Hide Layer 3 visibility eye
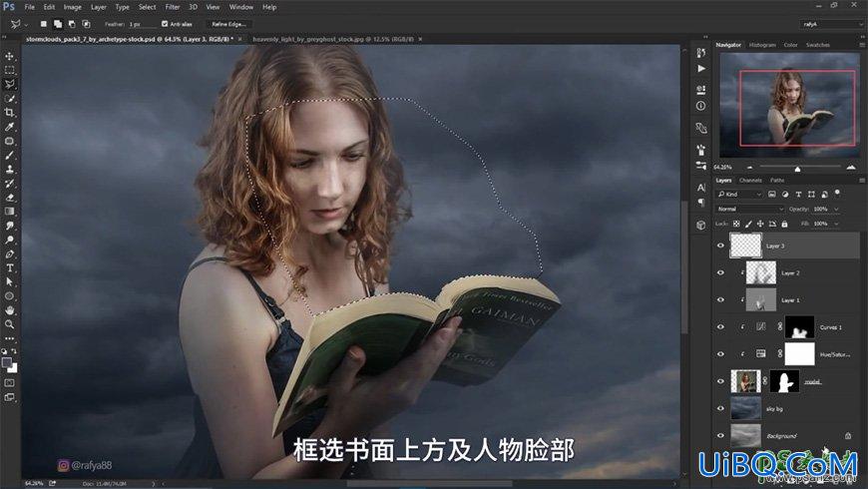The image size is (868, 489). [x=720, y=245]
